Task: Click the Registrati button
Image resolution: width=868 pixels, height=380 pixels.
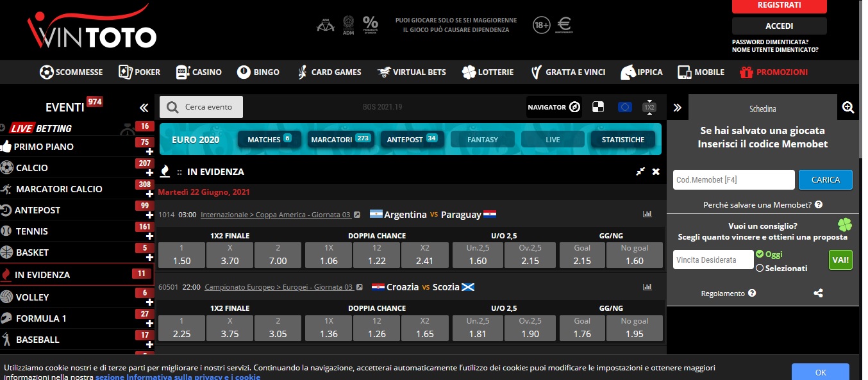Action: click(779, 5)
